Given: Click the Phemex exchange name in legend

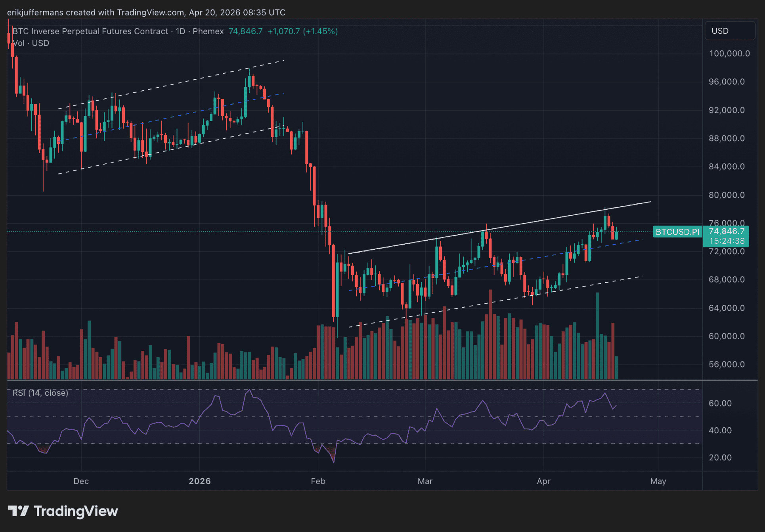Looking at the screenshot, I should (x=208, y=31).
